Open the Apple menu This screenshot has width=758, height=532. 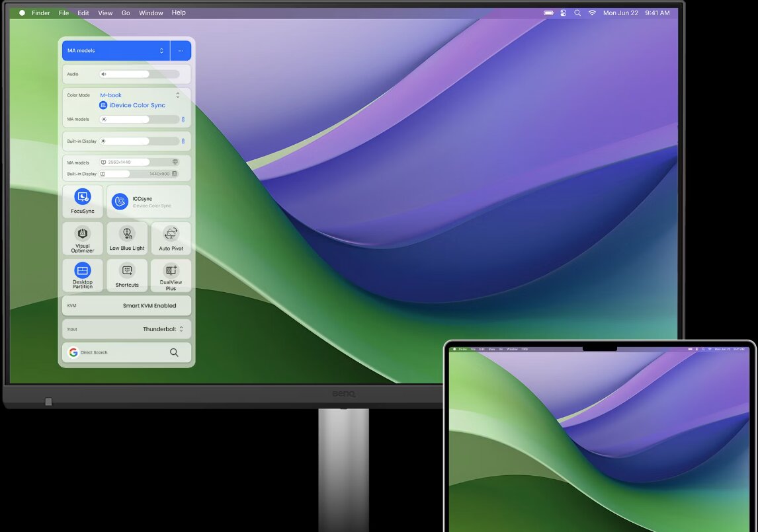tap(22, 13)
